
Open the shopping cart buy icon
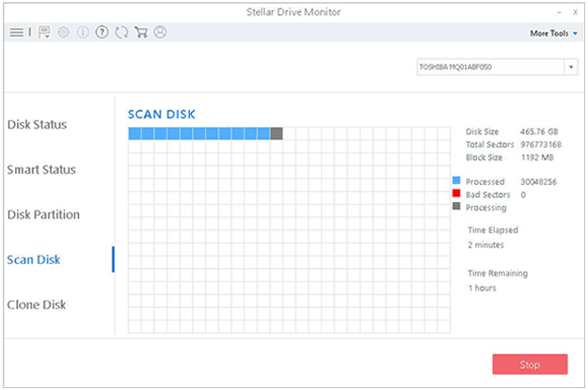[140, 32]
